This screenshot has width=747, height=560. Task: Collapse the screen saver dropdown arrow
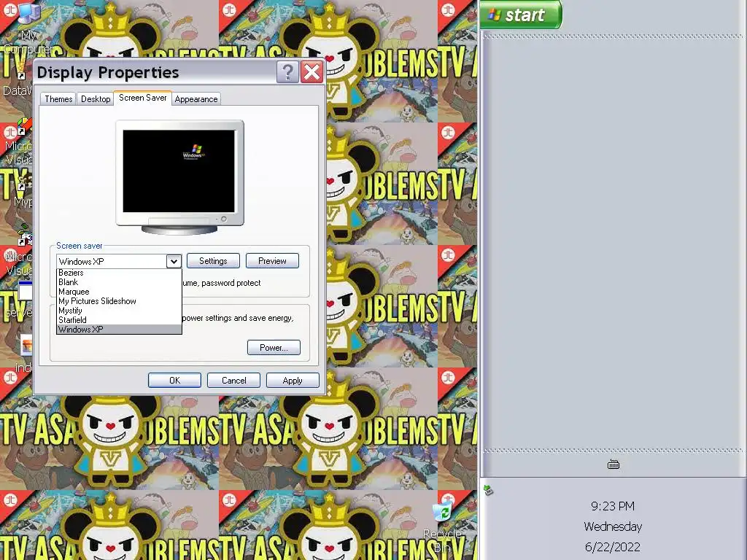pyautogui.click(x=174, y=261)
